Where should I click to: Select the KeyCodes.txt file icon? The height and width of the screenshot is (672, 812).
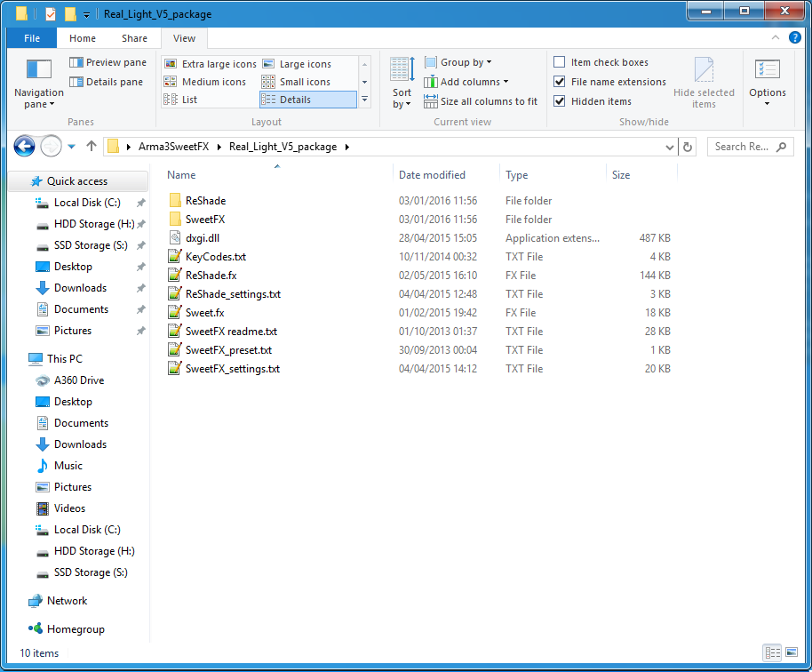click(x=175, y=257)
